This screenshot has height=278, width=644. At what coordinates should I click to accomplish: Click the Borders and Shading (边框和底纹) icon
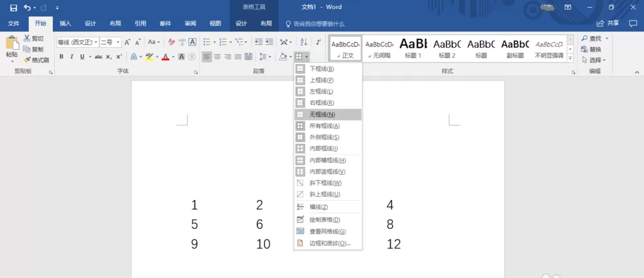[x=300, y=243]
